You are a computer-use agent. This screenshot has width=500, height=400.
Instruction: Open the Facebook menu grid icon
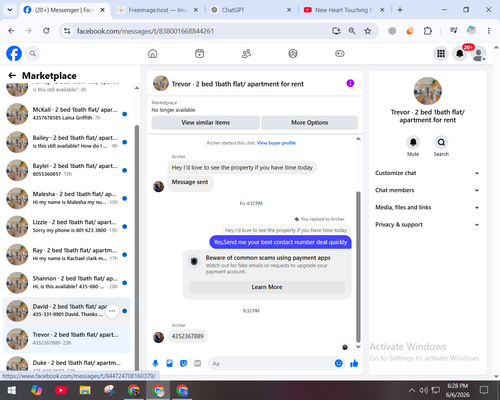(441, 53)
